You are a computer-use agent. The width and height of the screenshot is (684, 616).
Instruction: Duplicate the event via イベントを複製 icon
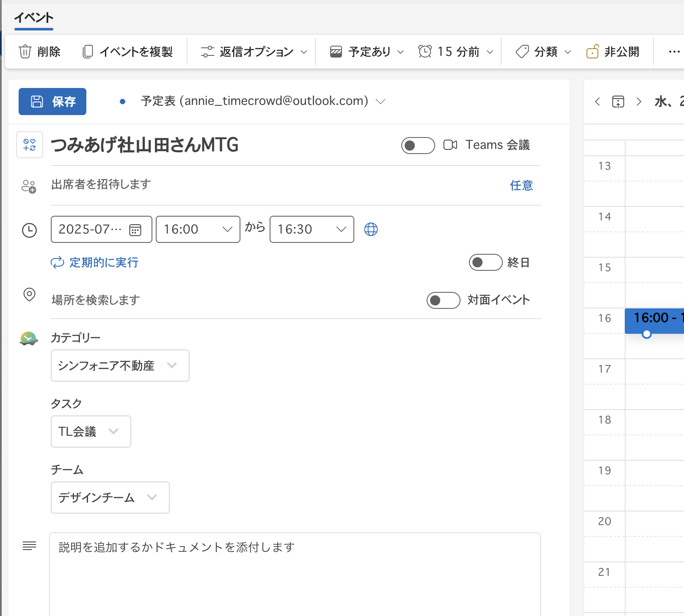[88, 51]
